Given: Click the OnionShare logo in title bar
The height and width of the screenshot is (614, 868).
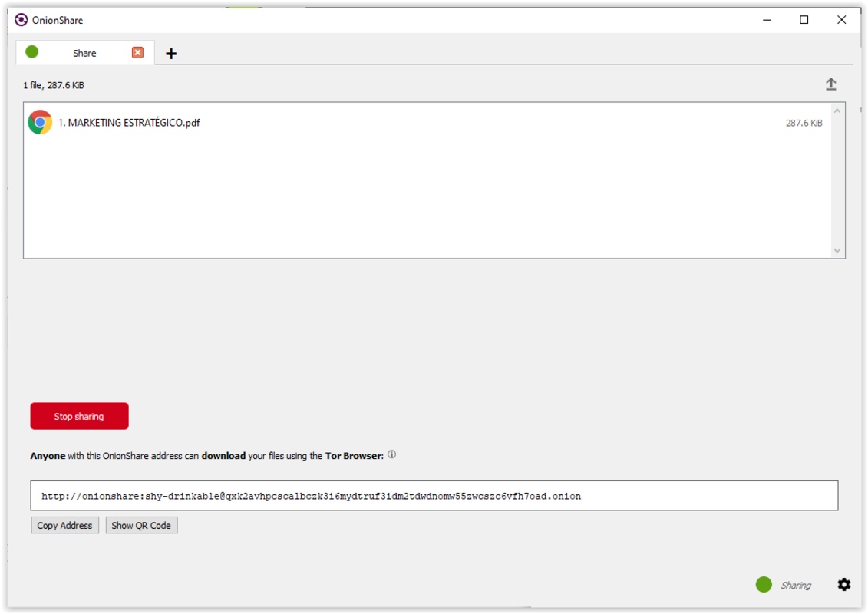Looking at the screenshot, I should pyautogui.click(x=21, y=20).
